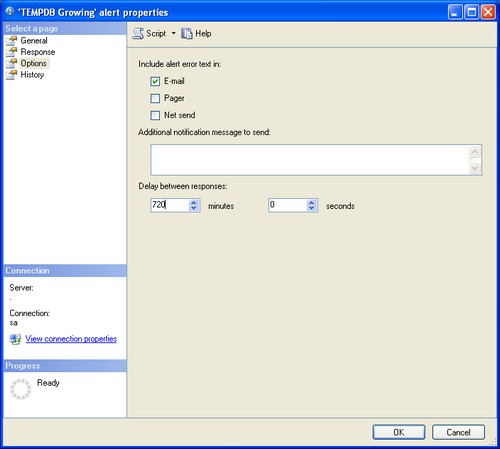Uncheck the E-mail checkbox

[x=155, y=81]
